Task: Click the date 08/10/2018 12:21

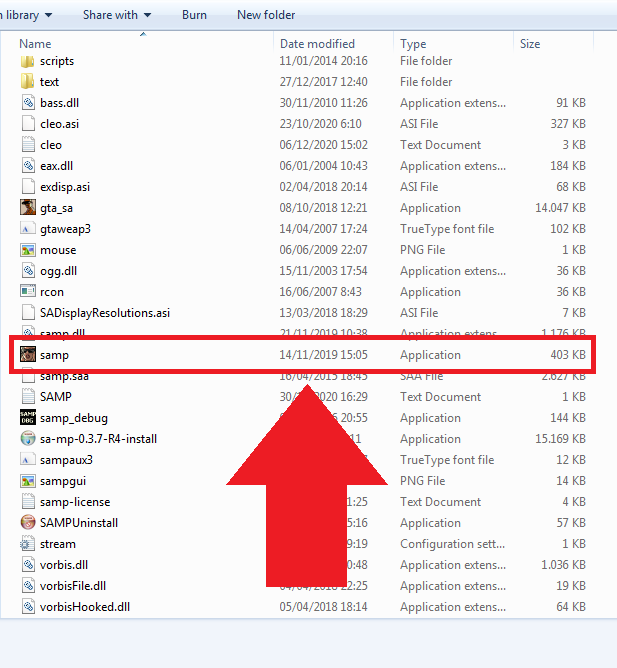Action: (x=323, y=207)
